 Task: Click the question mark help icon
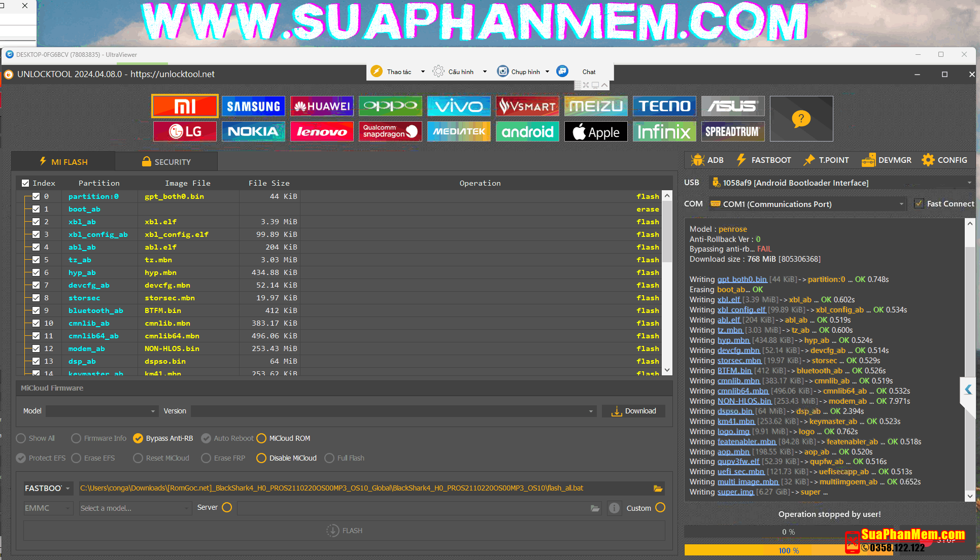click(x=801, y=119)
